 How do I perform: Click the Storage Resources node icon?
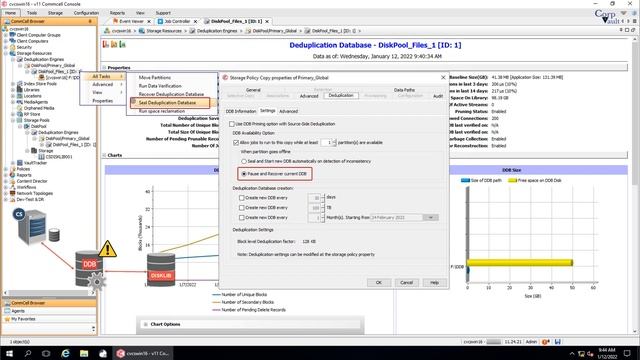pos(13,53)
